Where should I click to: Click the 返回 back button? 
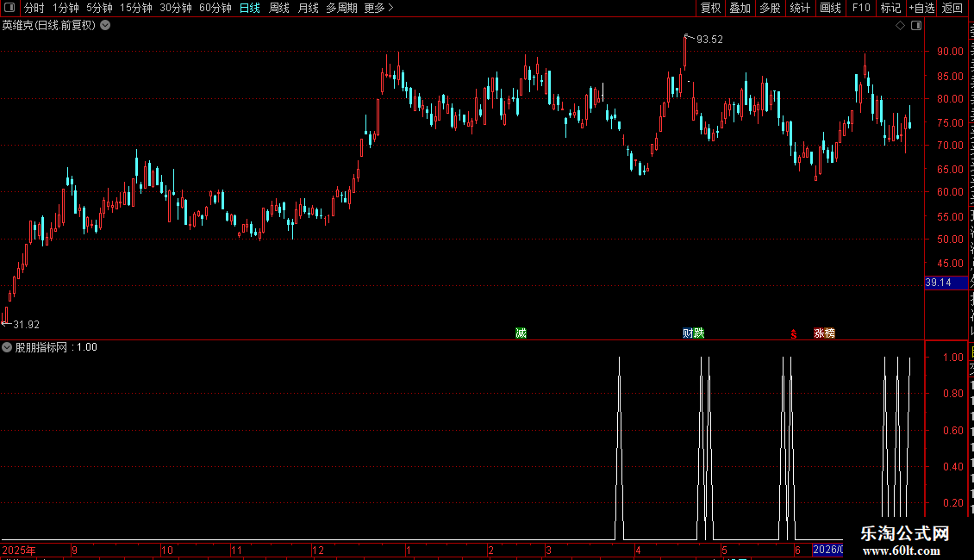coord(952,8)
